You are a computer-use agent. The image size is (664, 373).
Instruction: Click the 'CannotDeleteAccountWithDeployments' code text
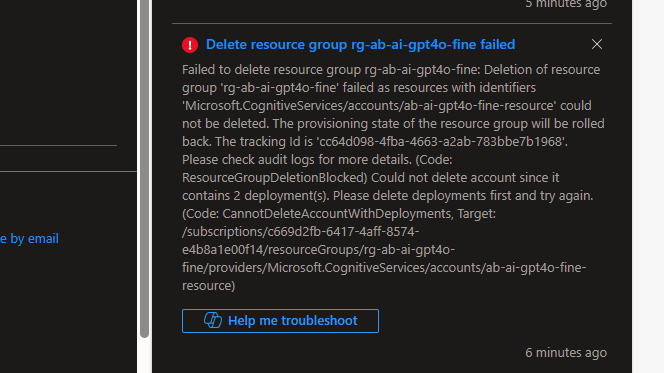pyautogui.click(x=337, y=214)
